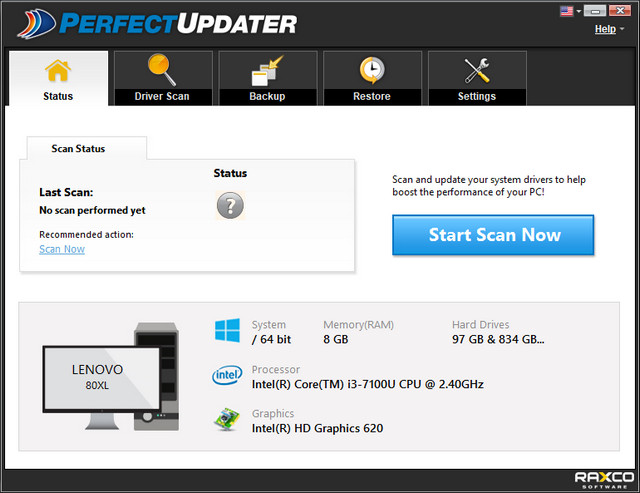Click the Scan Now link
The image size is (640, 493).
pyautogui.click(x=62, y=249)
